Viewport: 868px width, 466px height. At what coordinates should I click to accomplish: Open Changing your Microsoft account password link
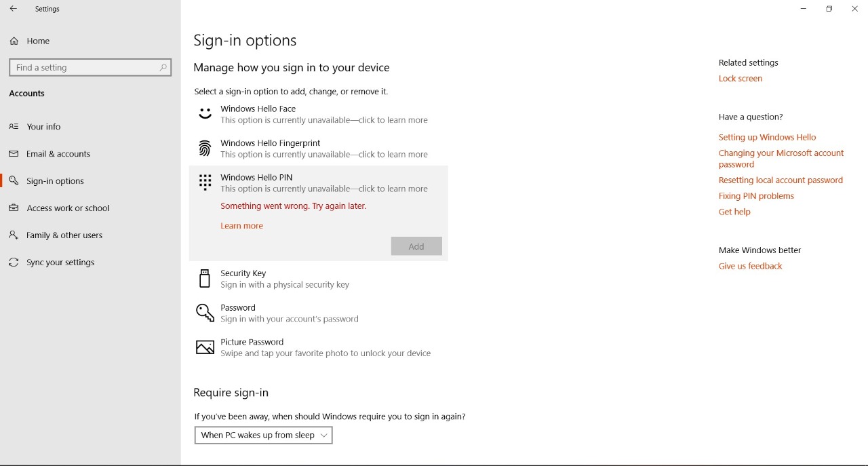[781, 159]
